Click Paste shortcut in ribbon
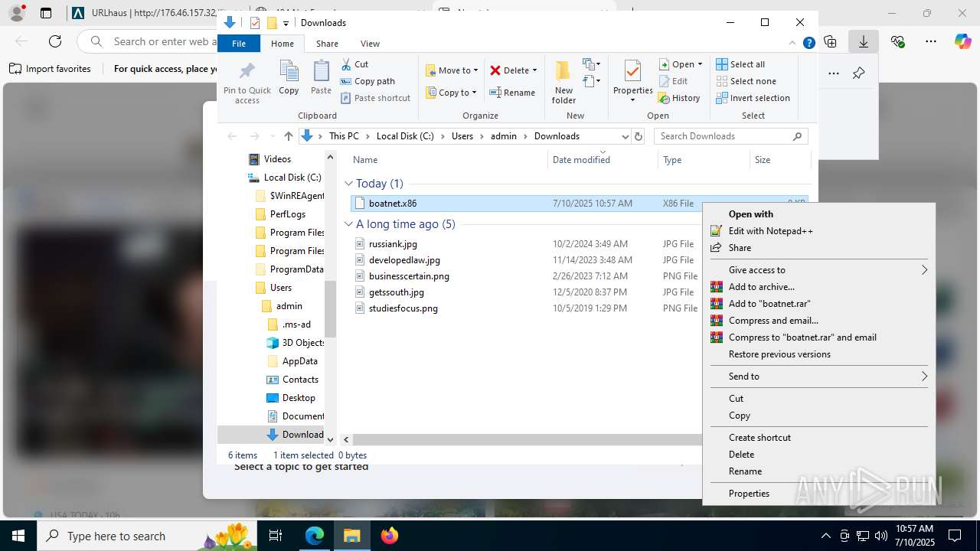This screenshot has width=980, height=551. pos(375,98)
